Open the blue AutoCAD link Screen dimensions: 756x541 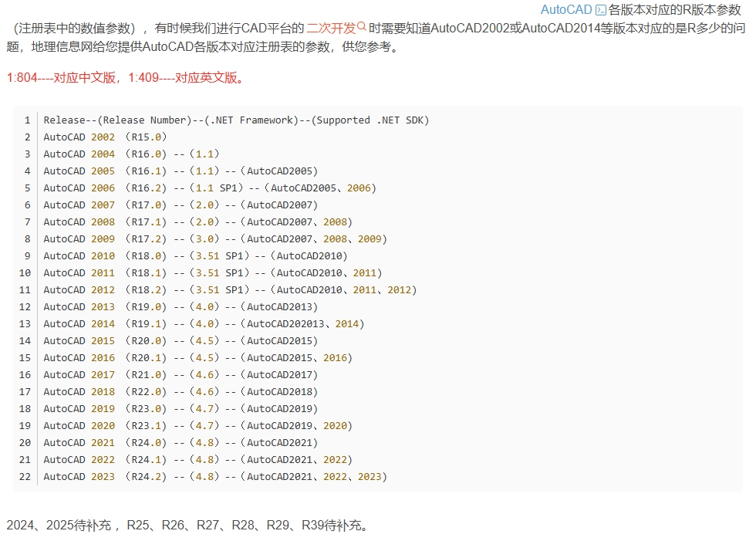pyautogui.click(x=565, y=10)
